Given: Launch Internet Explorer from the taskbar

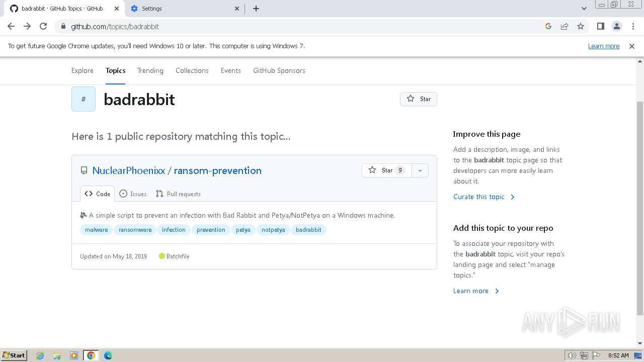Looking at the screenshot, I should point(40,355).
